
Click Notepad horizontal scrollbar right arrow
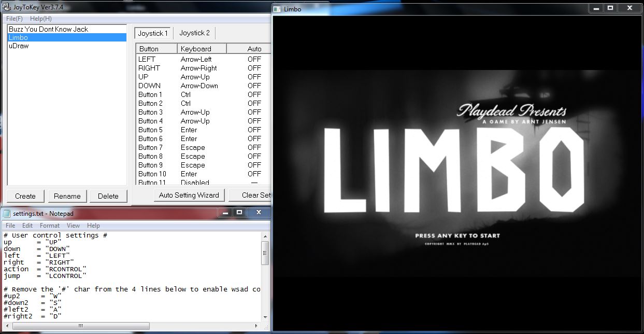tap(256, 326)
